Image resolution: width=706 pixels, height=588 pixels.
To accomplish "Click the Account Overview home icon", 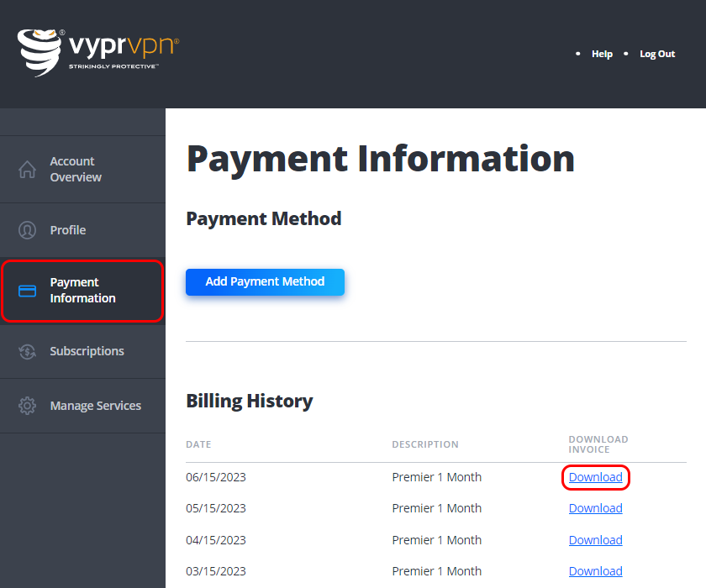I will (x=27, y=170).
